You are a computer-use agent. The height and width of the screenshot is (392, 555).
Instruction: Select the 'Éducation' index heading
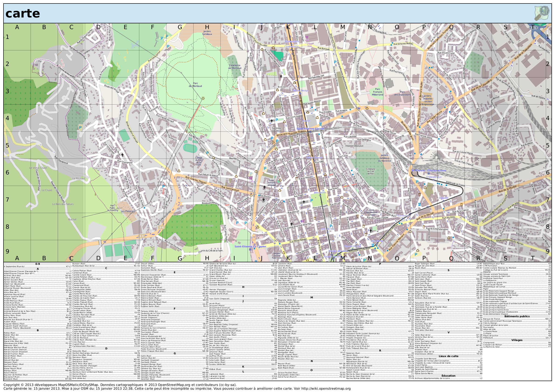click(x=448, y=375)
